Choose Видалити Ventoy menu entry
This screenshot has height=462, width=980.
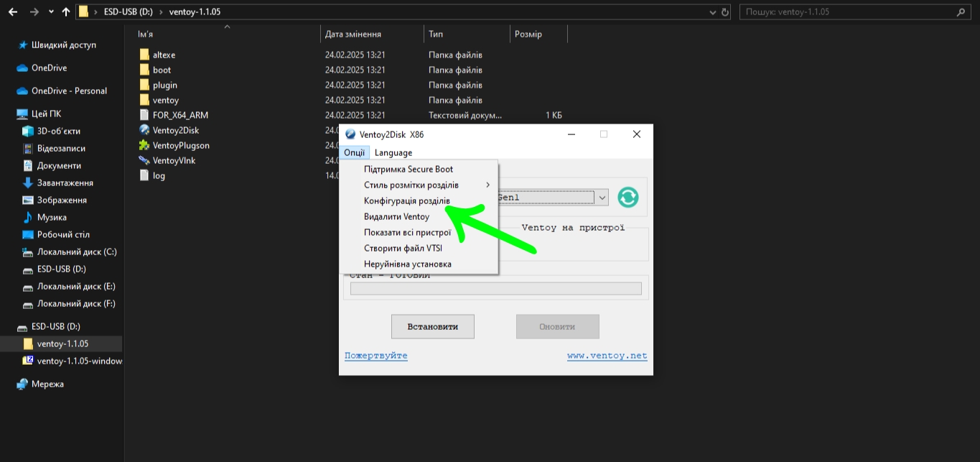click(419, 216)
